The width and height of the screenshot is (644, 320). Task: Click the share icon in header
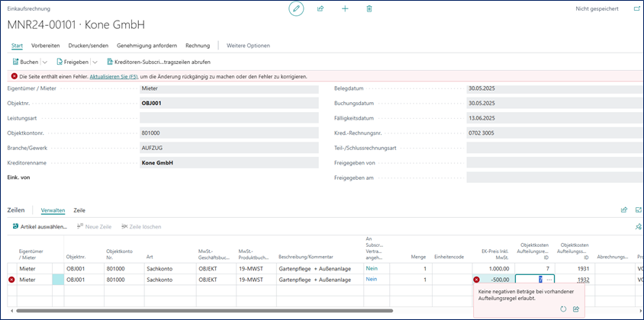pos(320,8)
